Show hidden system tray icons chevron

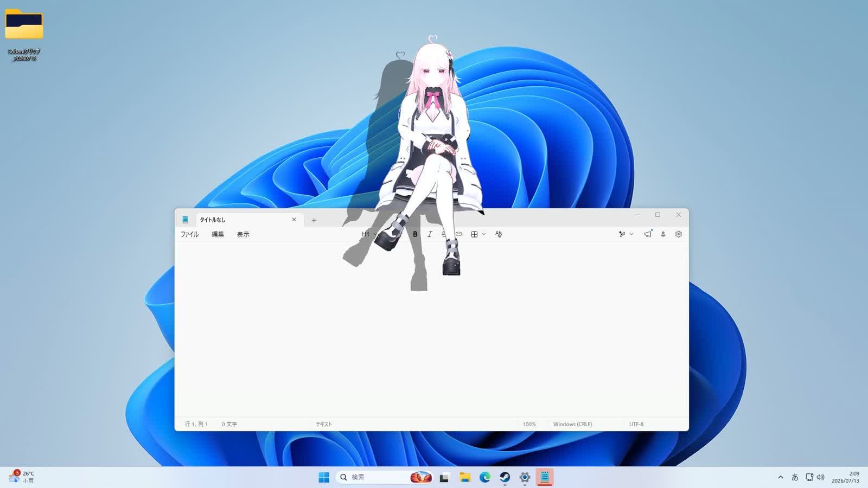781,477
